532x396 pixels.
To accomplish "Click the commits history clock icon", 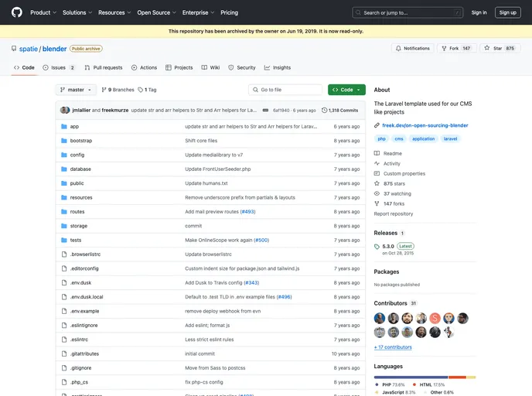I will click(x=325, y=110).
